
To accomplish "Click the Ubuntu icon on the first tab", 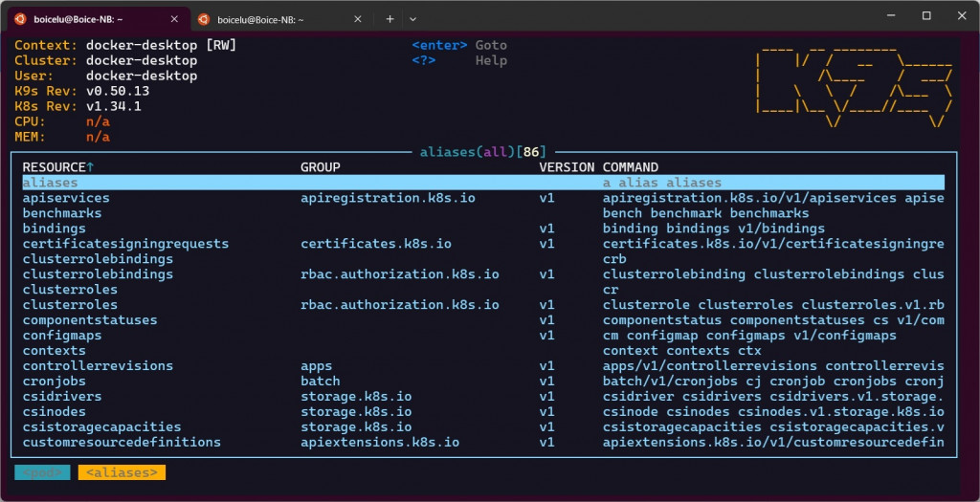I will (x=21, y=19).
